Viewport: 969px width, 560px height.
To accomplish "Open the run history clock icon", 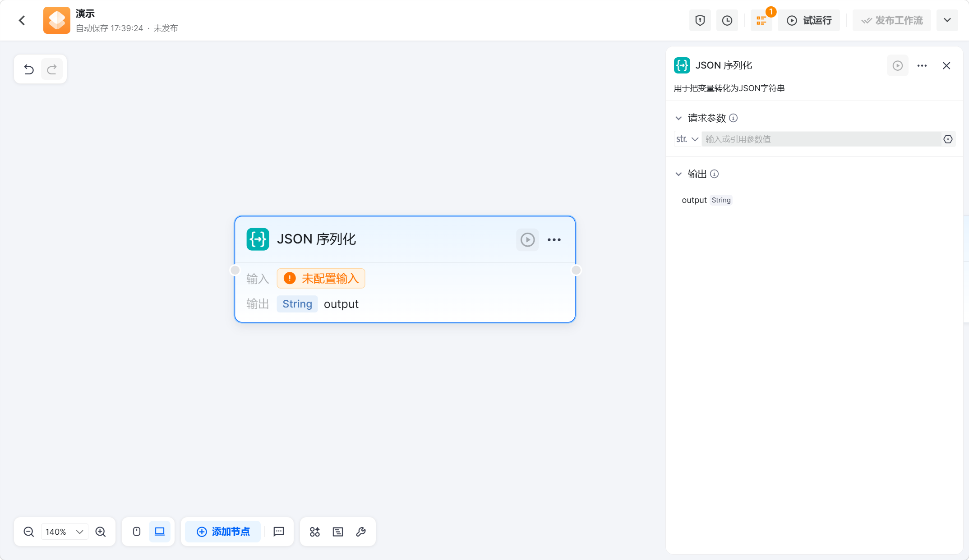I will tap(727, 20).
